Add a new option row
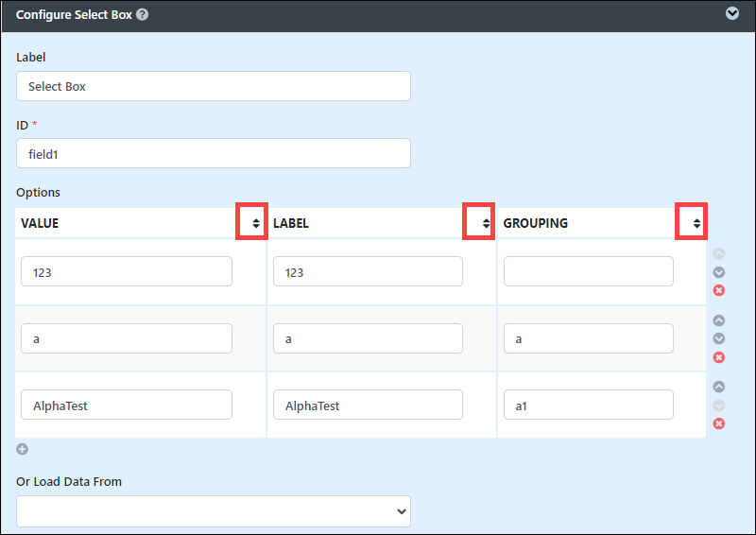The height and width of the screenshot is (535, 756). click(x=22, y=449)
